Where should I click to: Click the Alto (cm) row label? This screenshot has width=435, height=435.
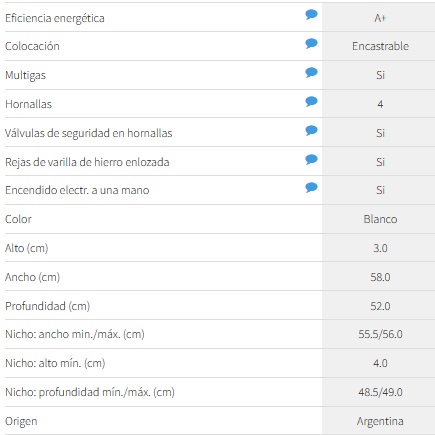27,248
